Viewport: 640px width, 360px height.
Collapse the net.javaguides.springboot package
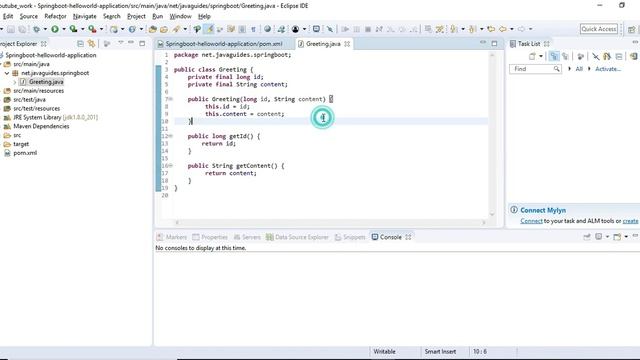[7, 73]
